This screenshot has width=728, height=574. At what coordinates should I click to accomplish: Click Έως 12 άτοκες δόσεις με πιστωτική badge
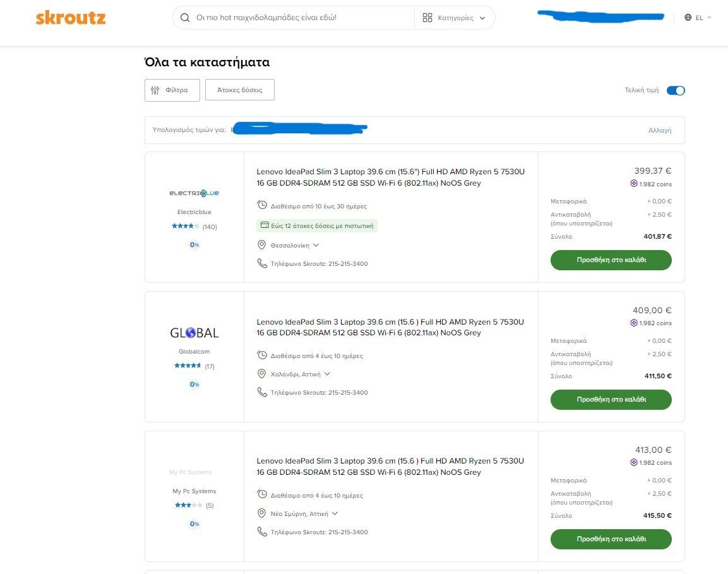click(x=316, y=225)
